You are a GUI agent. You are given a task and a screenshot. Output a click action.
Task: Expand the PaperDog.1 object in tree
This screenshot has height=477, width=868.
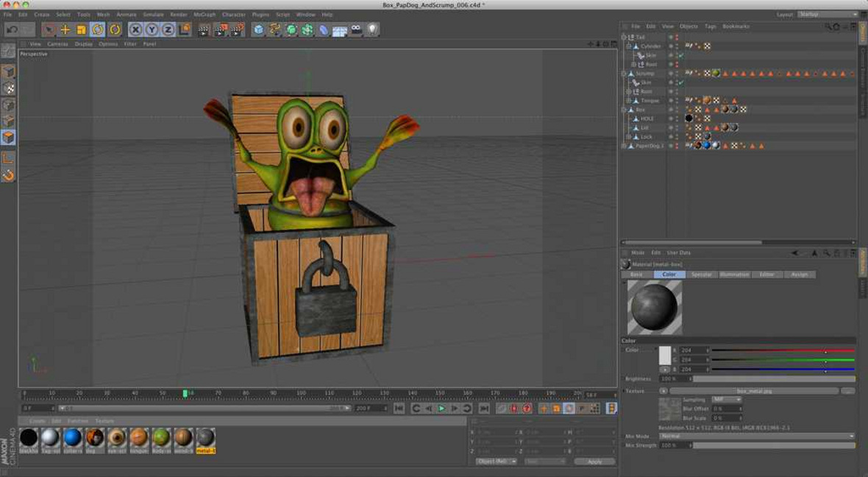point(624,146)
